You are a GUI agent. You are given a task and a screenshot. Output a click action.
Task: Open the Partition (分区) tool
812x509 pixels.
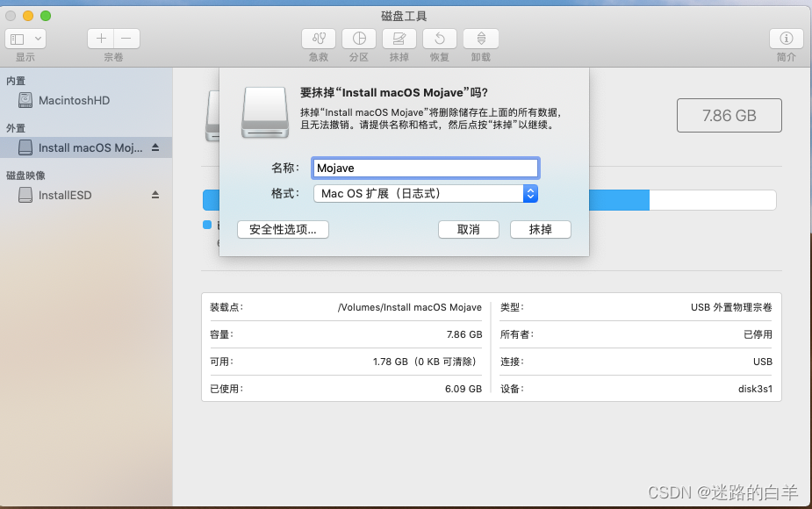click(359, 39)
